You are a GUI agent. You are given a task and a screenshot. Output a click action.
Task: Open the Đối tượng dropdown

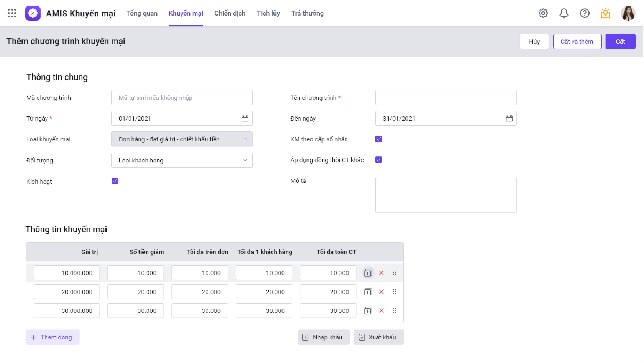[x=182, y=160]
